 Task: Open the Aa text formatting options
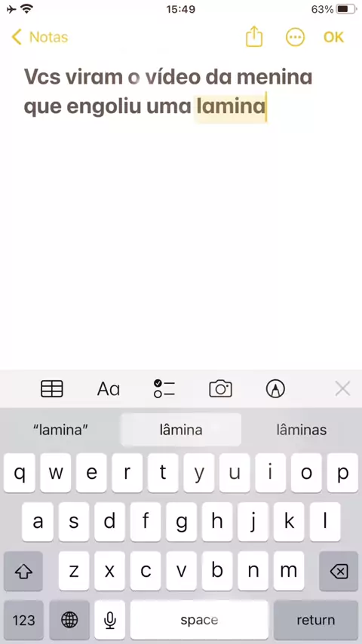pyautogui.click(x=109, y=389)
